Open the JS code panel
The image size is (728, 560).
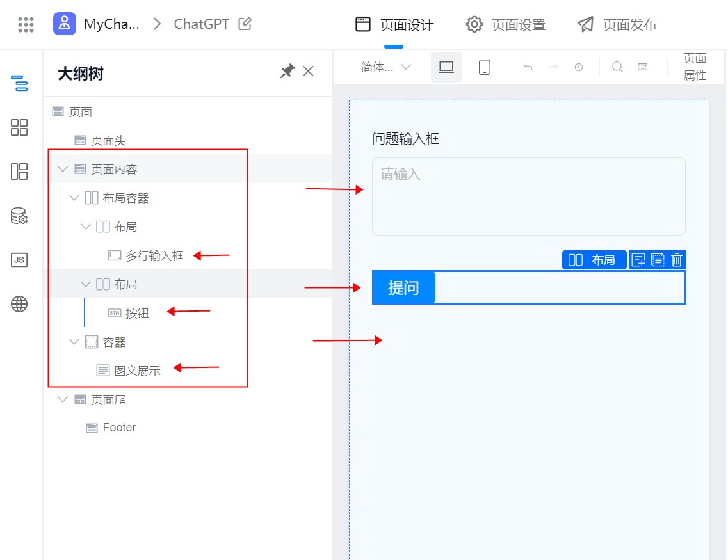point(19,259)
